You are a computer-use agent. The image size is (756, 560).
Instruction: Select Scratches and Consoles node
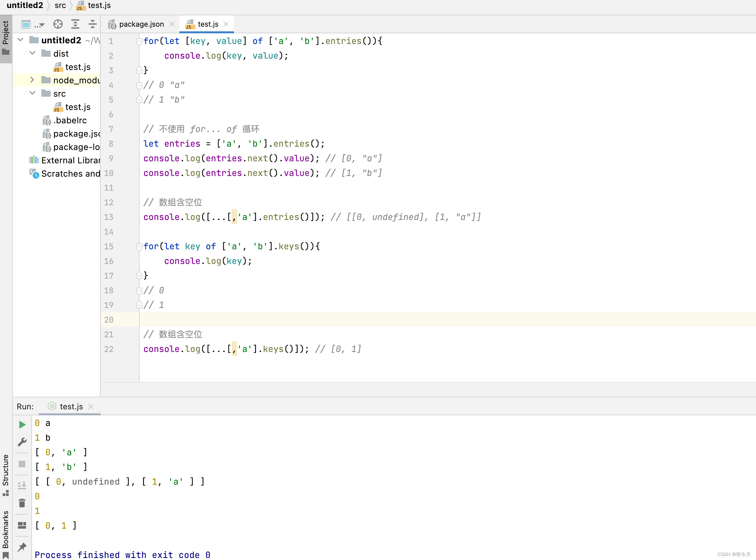coord(64,174)
